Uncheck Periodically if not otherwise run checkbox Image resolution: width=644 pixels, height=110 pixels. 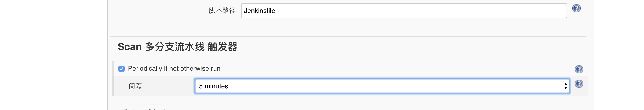click(122, 69)
